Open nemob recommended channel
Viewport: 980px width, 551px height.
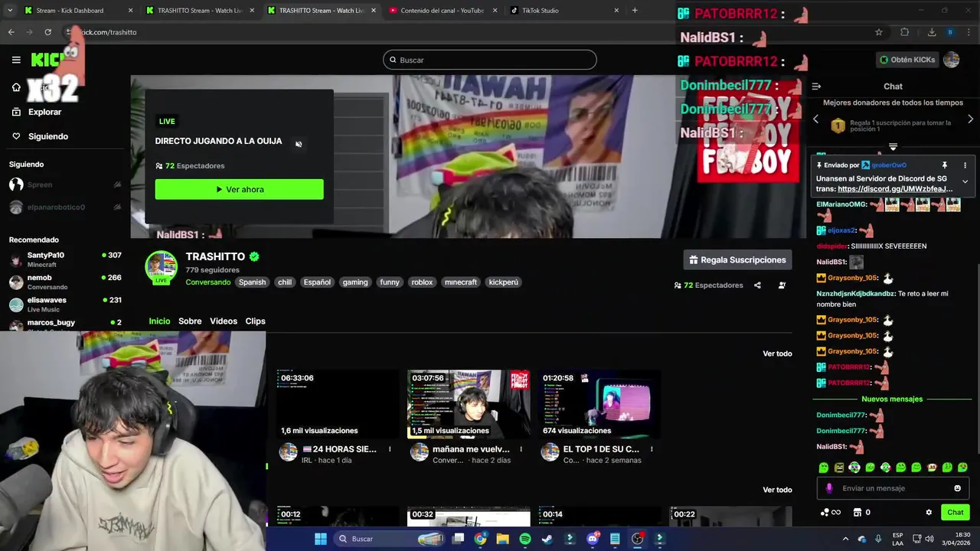[x=65, y=282]
